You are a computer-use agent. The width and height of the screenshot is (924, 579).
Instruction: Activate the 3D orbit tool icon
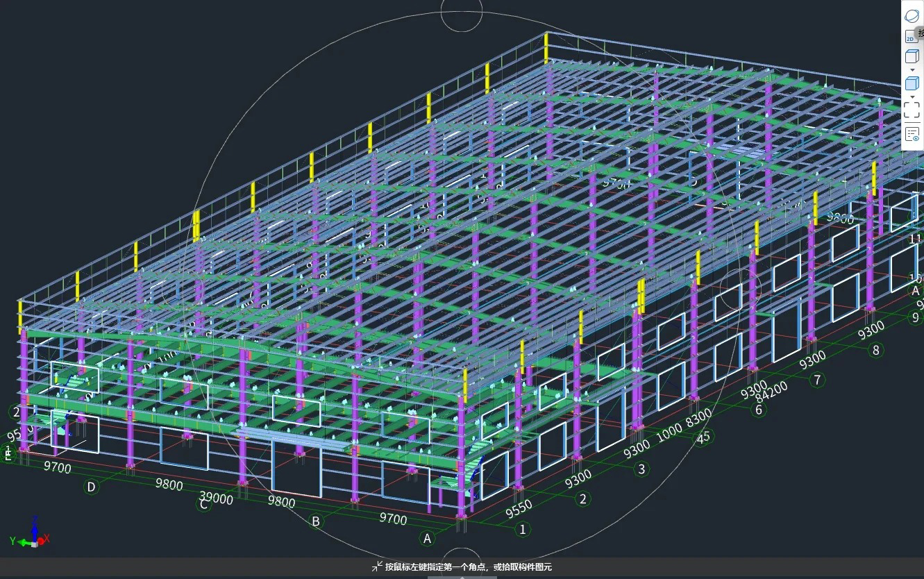(x=912, y=15)
